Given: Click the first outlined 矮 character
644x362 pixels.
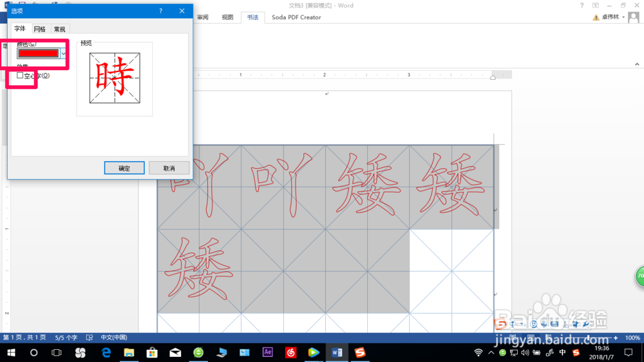Looking at the screenshot, I should pos(366,184).
